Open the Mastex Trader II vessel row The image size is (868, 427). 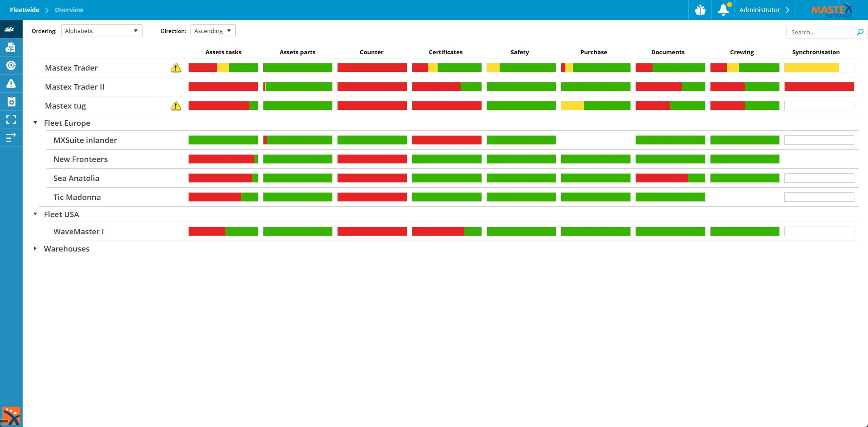pyautogui.click(x=75, y=87)
